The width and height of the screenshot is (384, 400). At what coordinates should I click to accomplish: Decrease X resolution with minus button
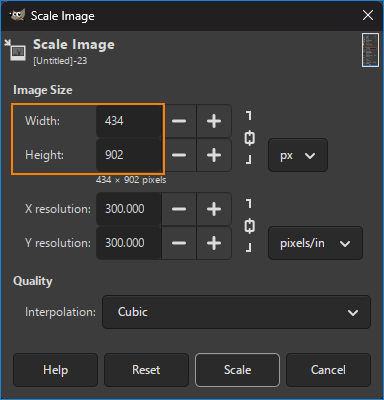pos(179,209)
